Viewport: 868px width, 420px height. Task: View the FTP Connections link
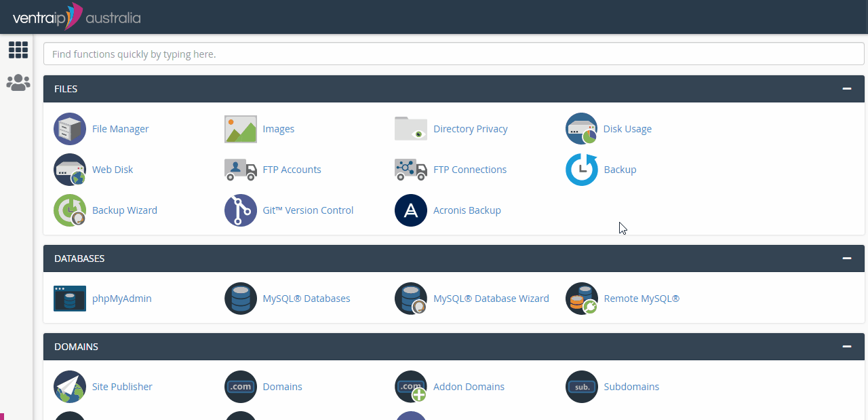pos(470,170)
